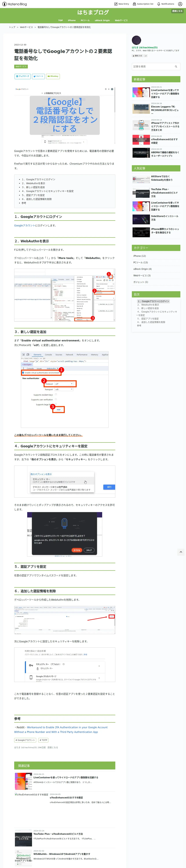Image resolution: width=186 pixels, height=868 pixels.
Task: Select category Webサービス (3)
Action: tap(142, 275)
